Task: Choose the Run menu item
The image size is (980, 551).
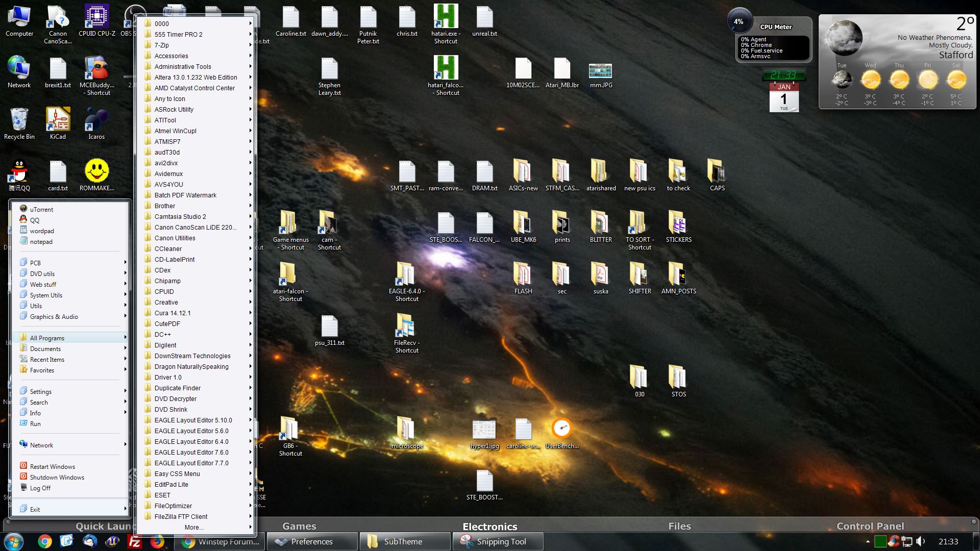Action: tap(35, 424)
